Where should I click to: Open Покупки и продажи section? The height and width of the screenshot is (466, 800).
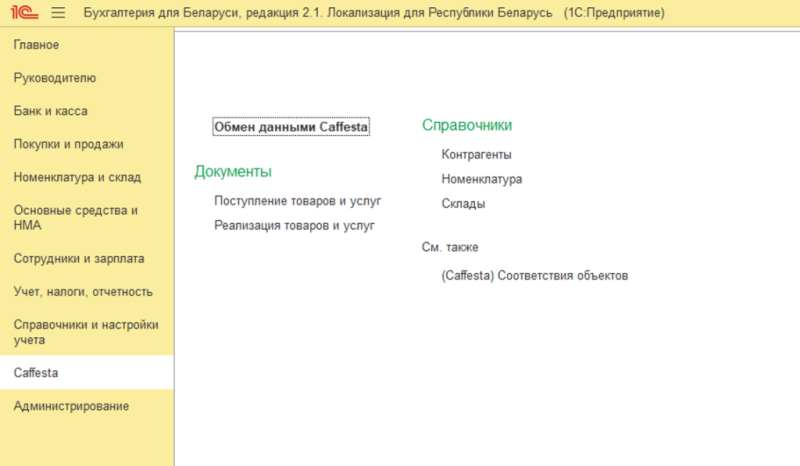(68, 144)
